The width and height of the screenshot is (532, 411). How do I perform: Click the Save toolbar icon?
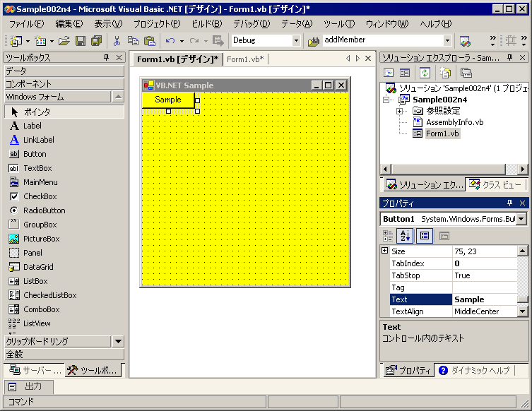(x=81, y=41)
